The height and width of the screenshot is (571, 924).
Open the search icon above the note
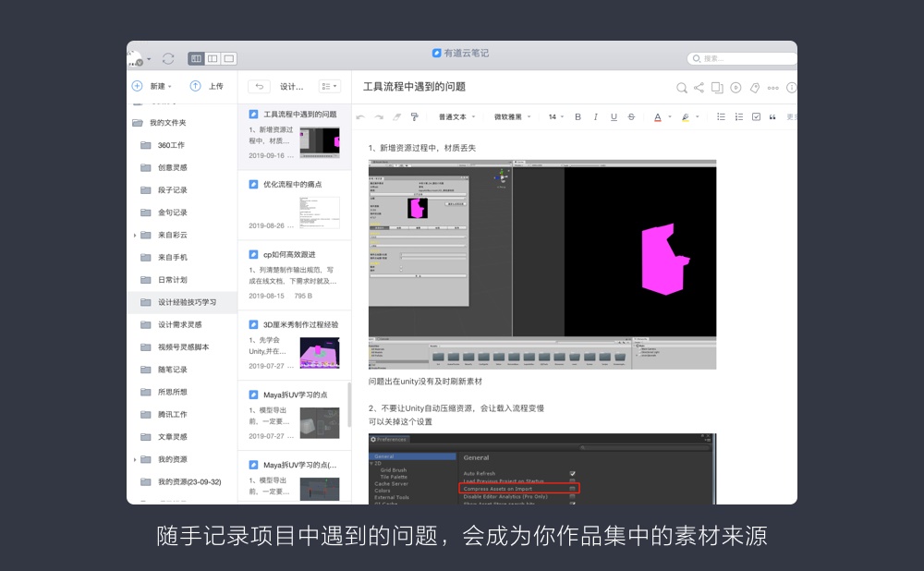tap(682, 88)
